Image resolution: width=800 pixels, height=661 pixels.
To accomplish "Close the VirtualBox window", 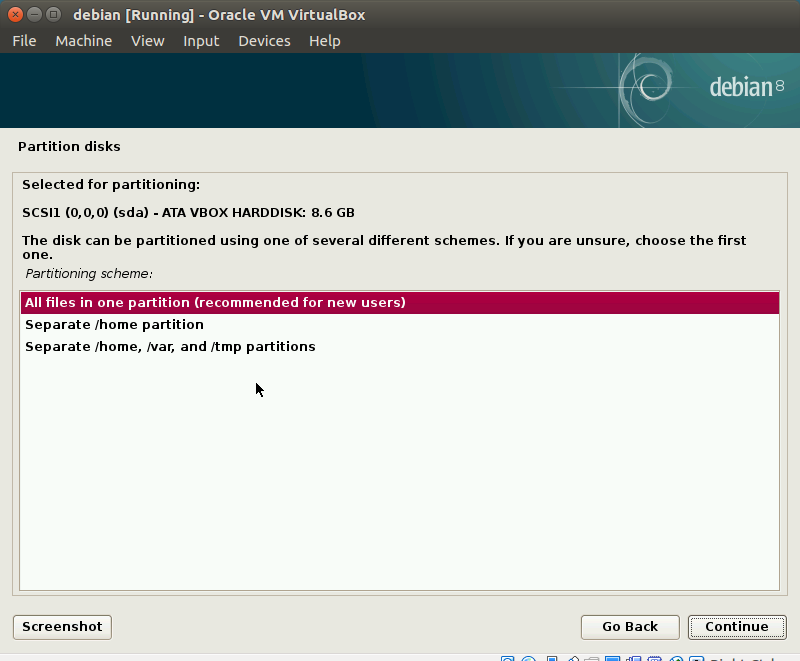I will coord(15,15).
